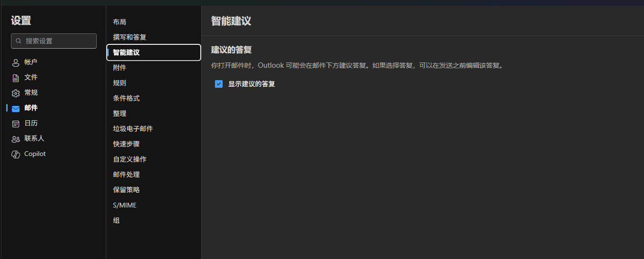Open S/MIME settings page

153,205
